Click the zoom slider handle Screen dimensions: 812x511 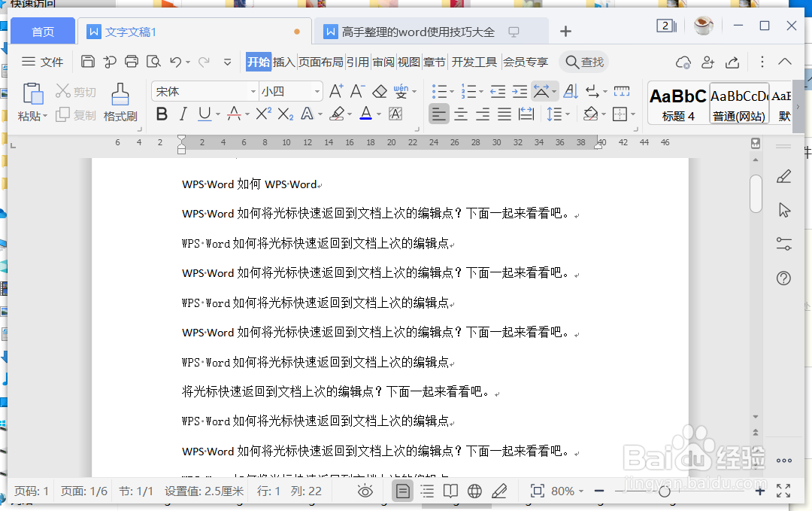click(665, 491)
